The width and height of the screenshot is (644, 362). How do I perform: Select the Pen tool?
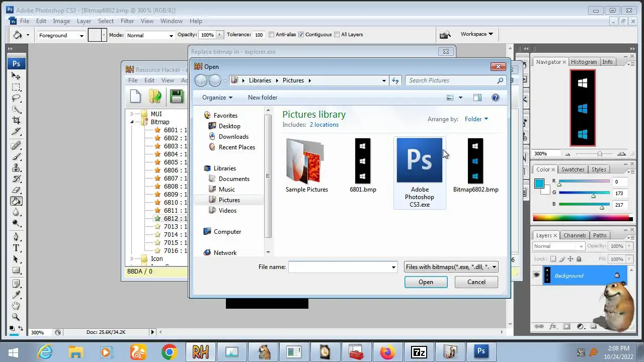point(16,237)
